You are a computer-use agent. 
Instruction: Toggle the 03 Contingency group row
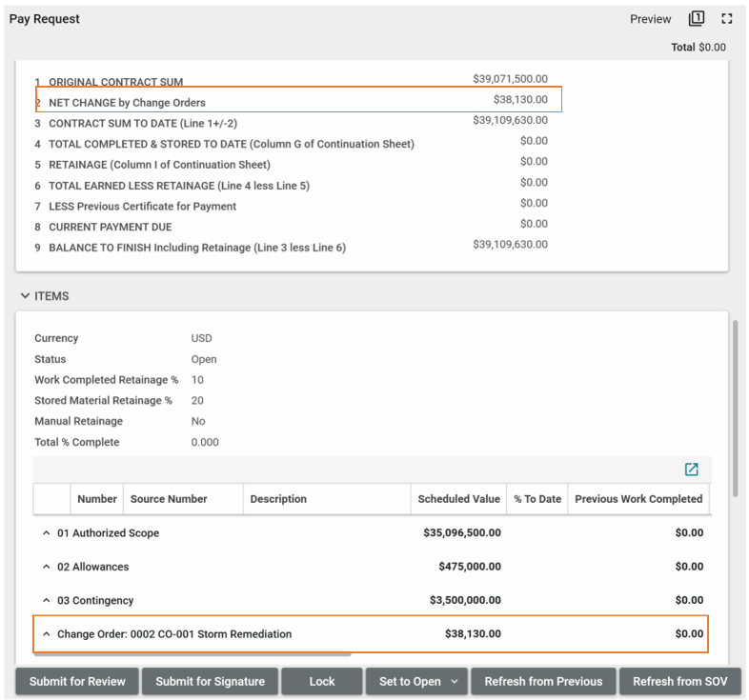(x=47, y=601)
